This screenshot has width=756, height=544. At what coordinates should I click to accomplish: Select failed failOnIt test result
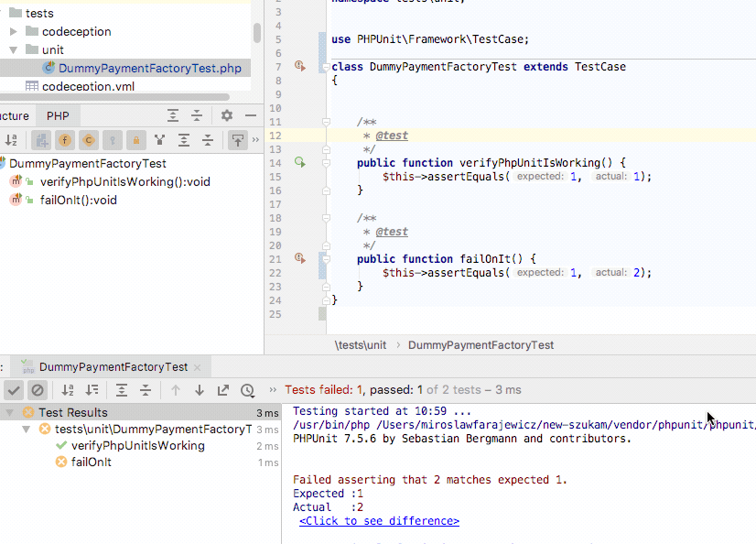[92, 462]
